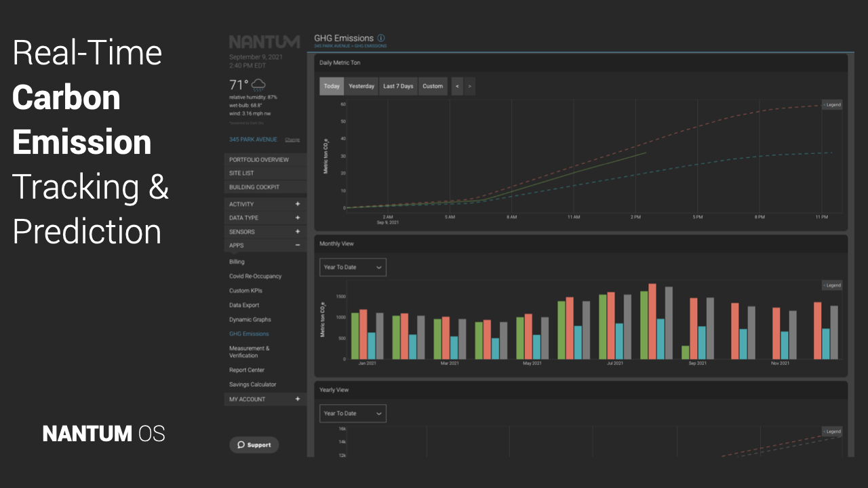Select the Today time range

pos(332,86)
